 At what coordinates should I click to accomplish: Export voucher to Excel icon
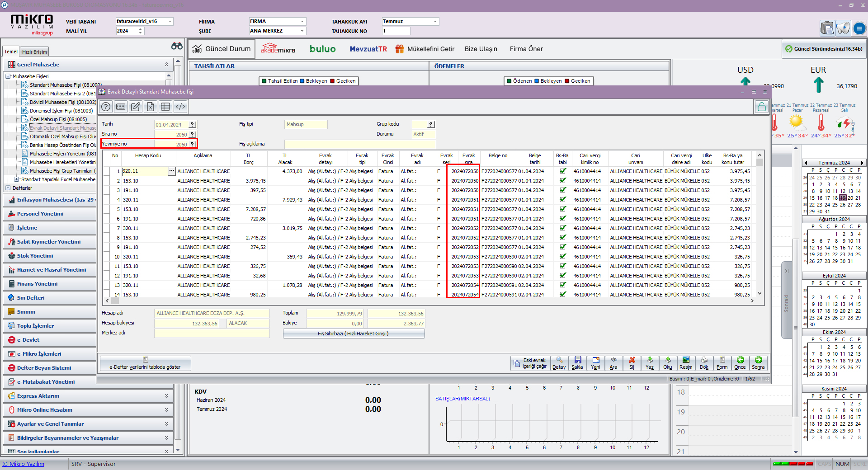[151, 107]
